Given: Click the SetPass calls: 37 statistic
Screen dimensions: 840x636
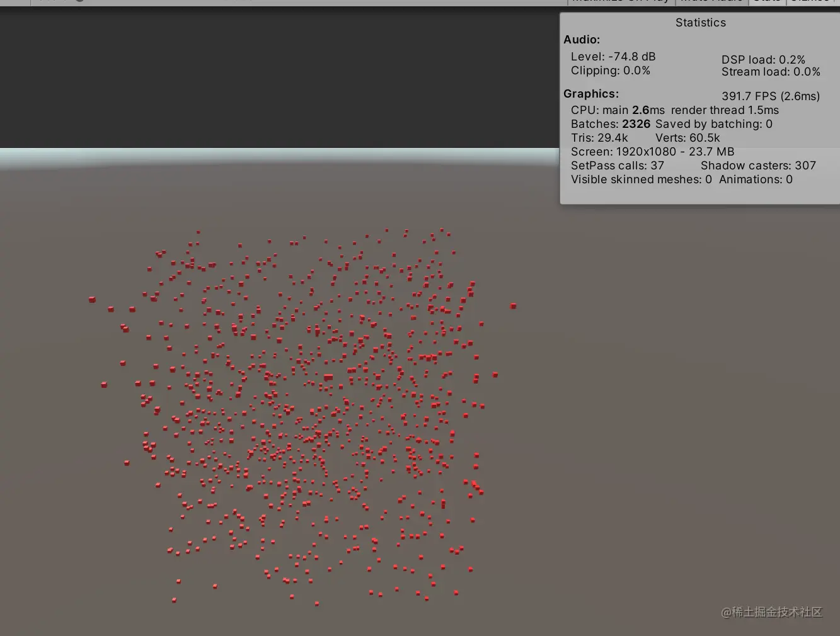Looking at the screenshot, I should [x=618, y=166].
